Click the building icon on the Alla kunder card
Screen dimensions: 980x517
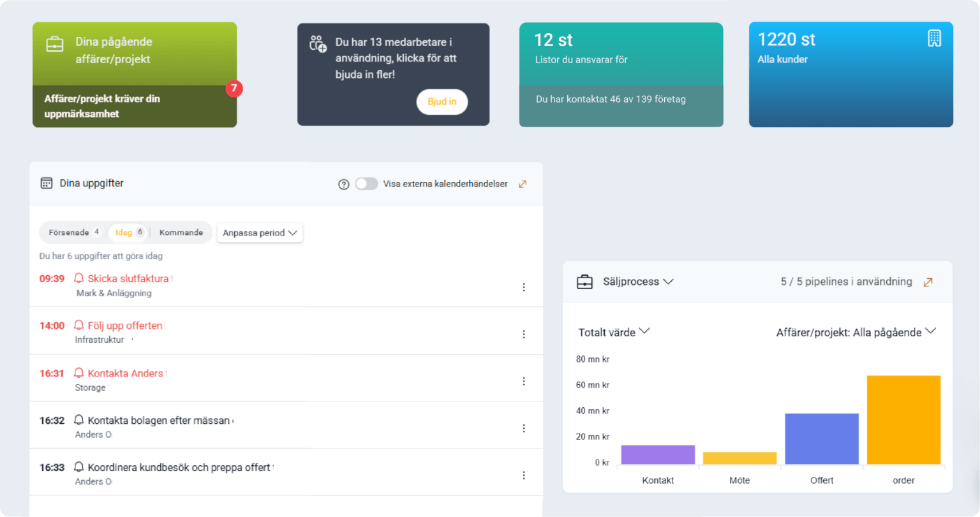pos(934,38)
